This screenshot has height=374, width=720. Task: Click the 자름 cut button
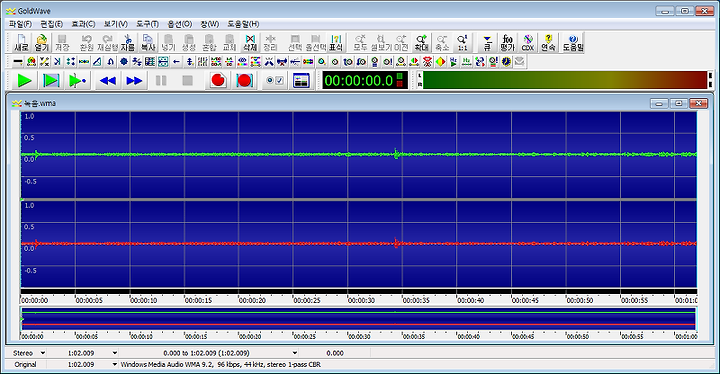(128, 42)
